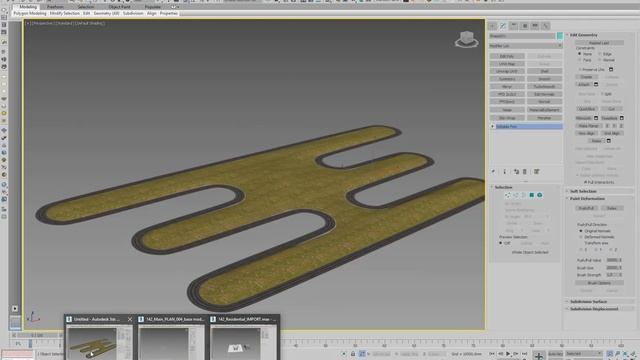640x360 pixels.
Task: Click the Unwrap UVW modifier button
Action: tap(507, 71)
